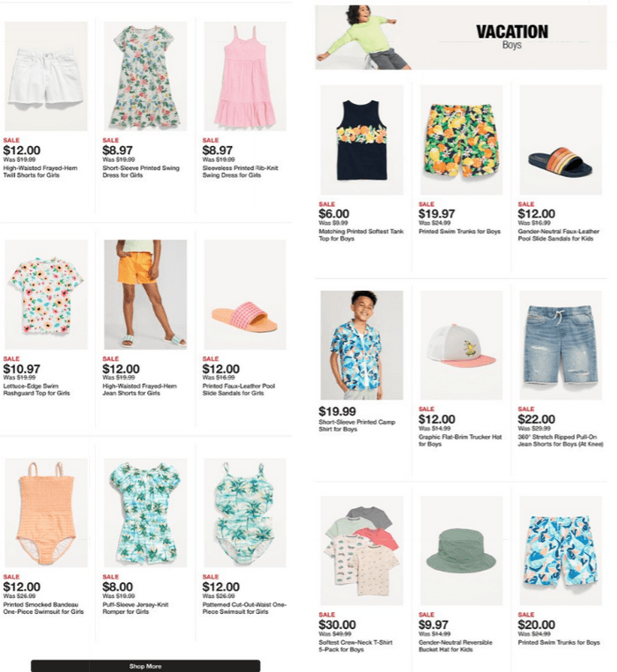Image resolution: width=617 pixels, height=672 pixels.
Task: Click the Shop More button
Action: (145, 666)
